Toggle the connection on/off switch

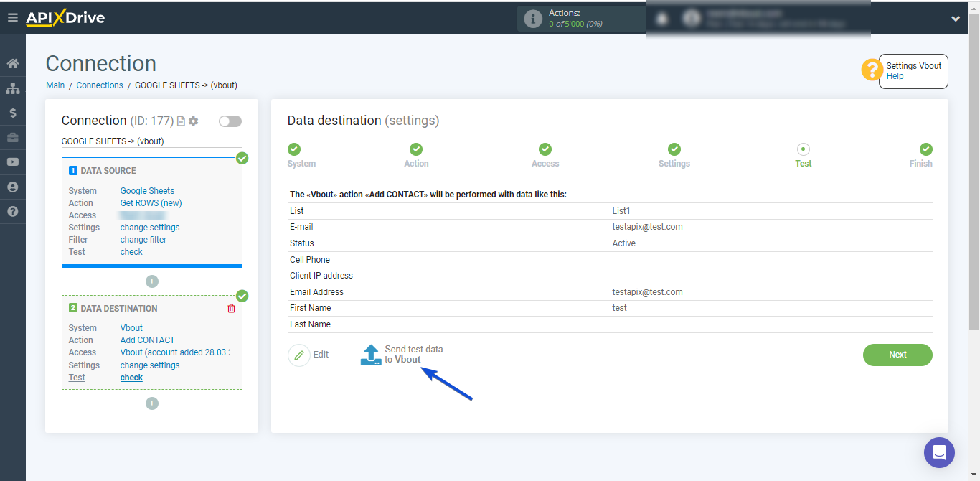point(230,121)
